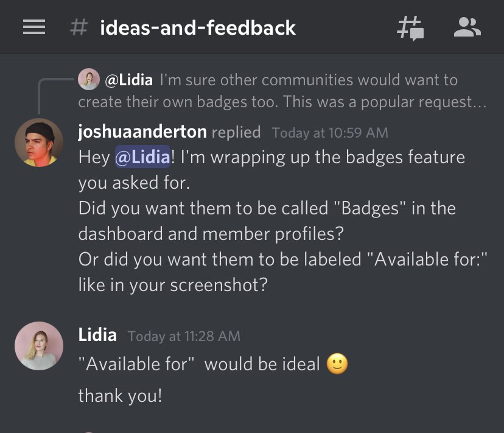The image size is (504, 433).
Task: Open the ideas-and-feedback channel title
Action: coord(198,27)
